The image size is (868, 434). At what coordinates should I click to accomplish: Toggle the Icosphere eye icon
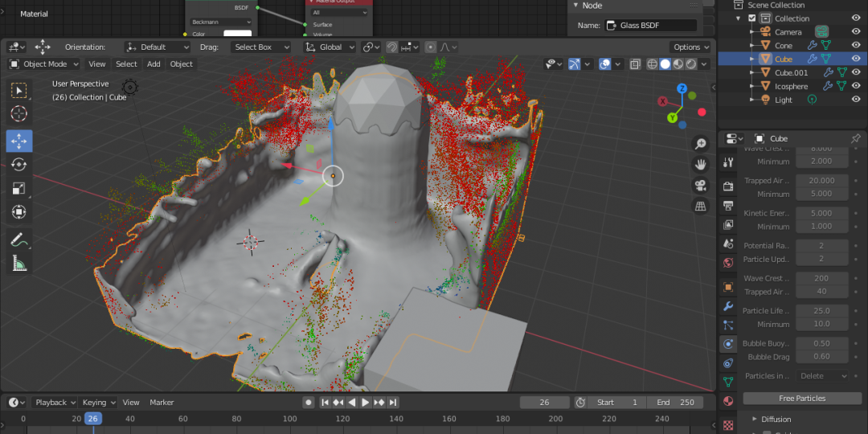[856, 86]
